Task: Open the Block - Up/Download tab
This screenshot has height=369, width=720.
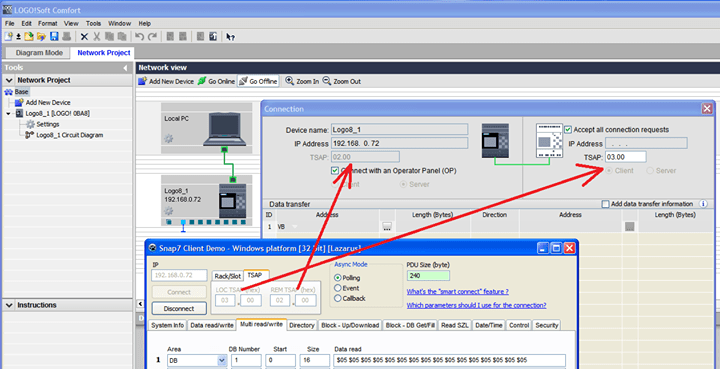Action: point(350,325)
